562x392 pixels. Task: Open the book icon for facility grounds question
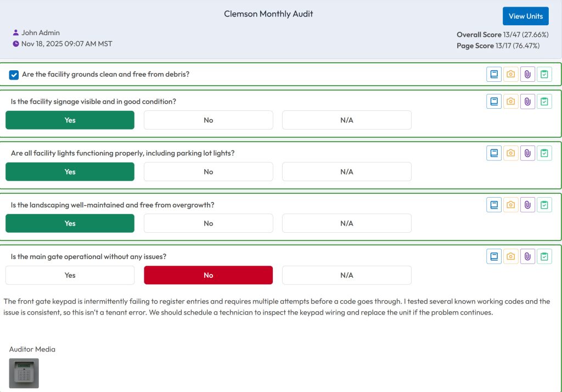tap(494, 74)
